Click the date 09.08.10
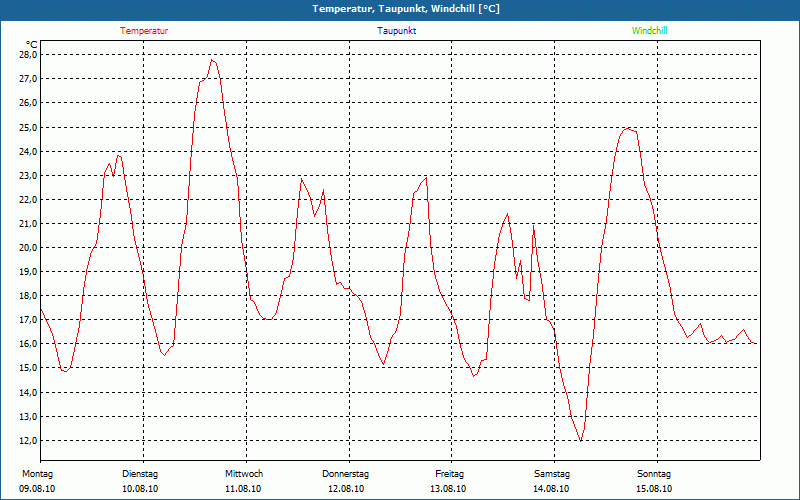The width and height of the screenshot is (800, 500). (x=37, y=489)
